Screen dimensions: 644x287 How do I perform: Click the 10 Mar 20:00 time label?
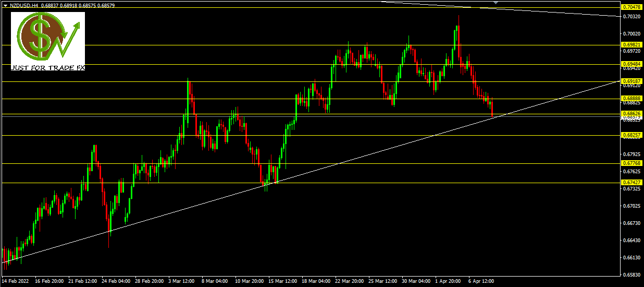[250, 281]
